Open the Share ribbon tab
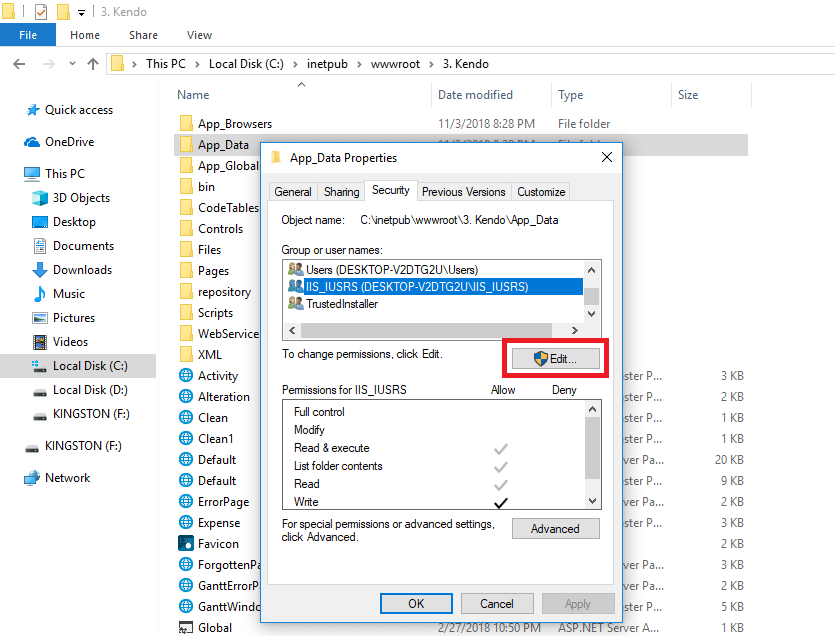Screen dimensions: 835x636 coord(143,35)
